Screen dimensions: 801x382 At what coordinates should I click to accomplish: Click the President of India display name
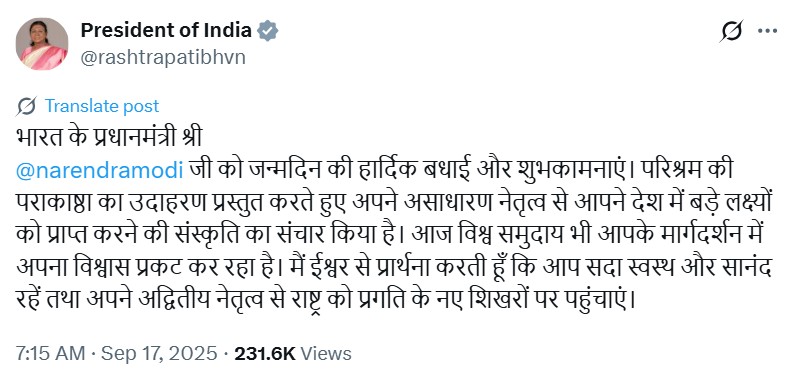[x=166, y=31]
